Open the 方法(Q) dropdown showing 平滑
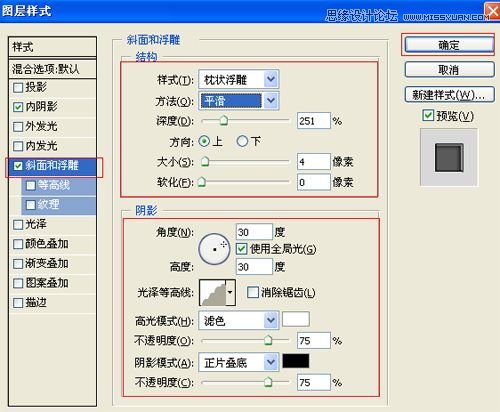Image resolution: width=500 pixels, height=412 pixels. [x=239, y=101]
